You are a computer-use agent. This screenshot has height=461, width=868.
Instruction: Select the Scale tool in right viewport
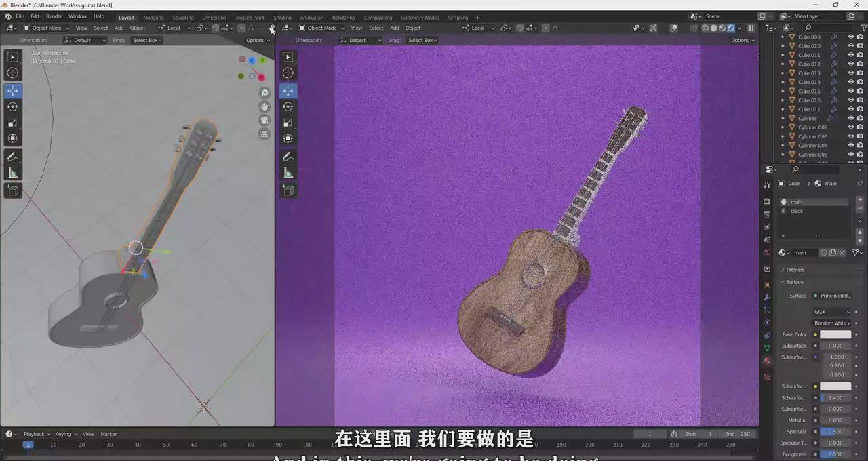click(288, 123)
